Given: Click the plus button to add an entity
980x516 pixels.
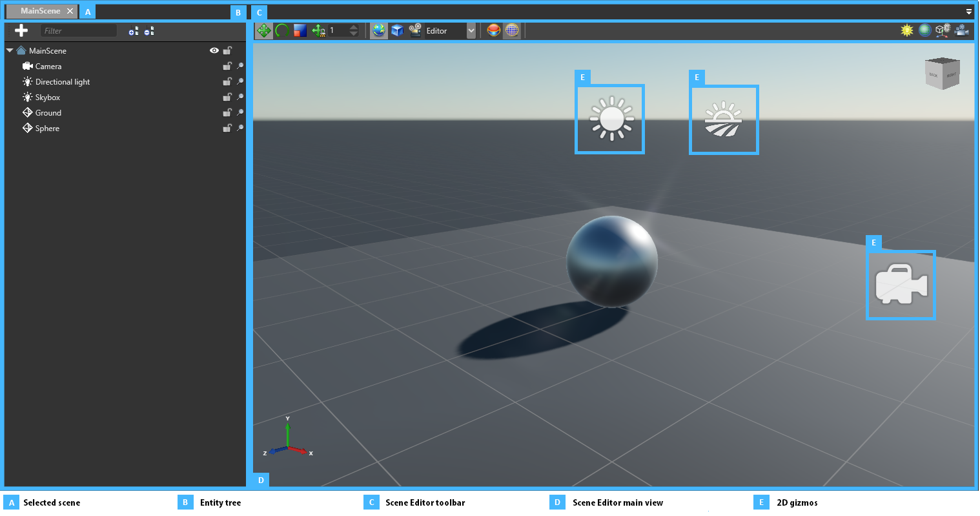Looking at the screenshot, I should (x=21, y=30).
